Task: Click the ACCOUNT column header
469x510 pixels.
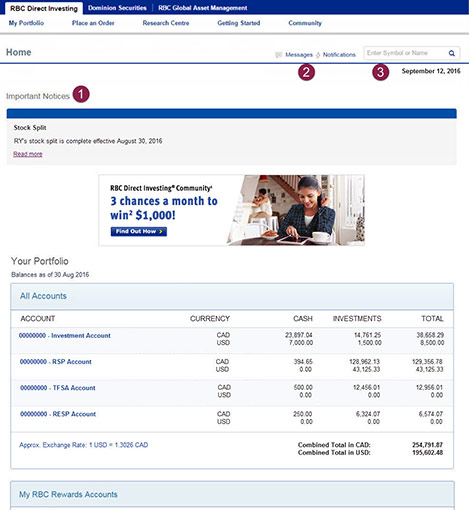Action: click(38, 319)
